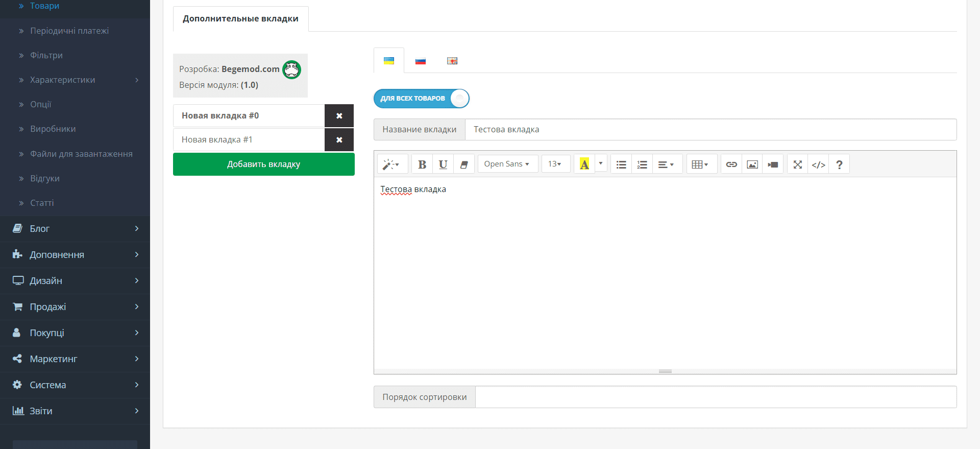This screenshot has width=980, height=449.
Task: Apply underline formatting
Action: pos(443,164)
